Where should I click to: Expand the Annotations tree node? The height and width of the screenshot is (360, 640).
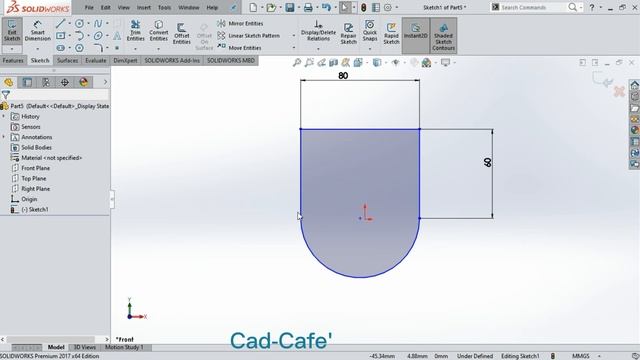4,137
